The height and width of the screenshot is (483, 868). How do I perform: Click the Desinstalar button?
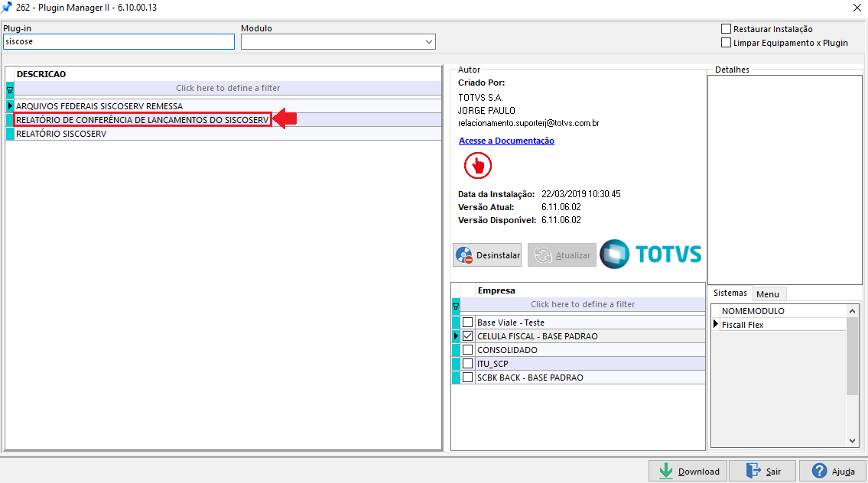(x=487, y=255)
